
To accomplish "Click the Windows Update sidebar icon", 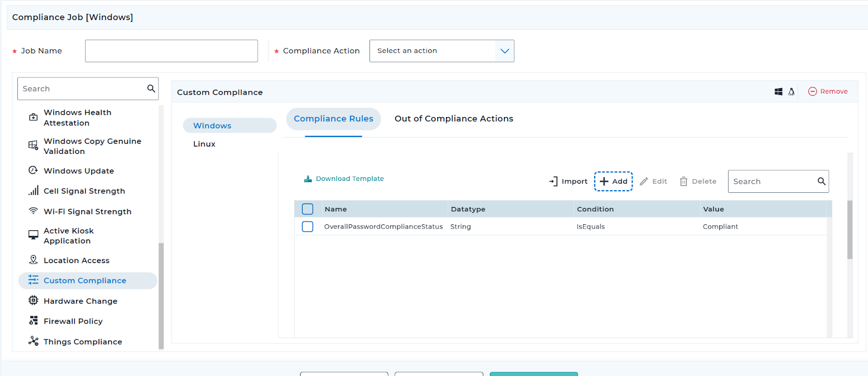I will [33, 170].
